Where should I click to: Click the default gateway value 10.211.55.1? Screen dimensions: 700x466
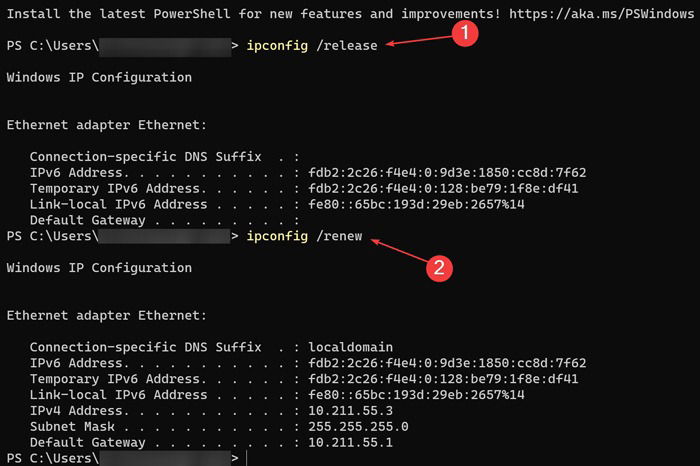tap(350, 442)
